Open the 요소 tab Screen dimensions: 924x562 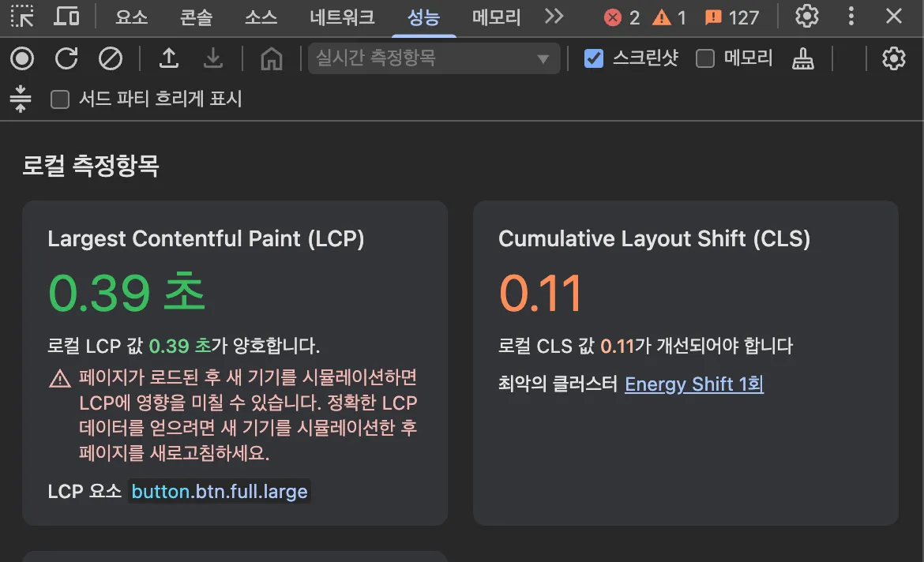coord(131,17)
